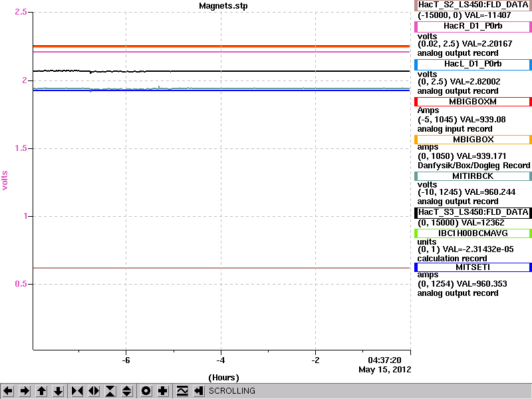Viewport: 532px width, 399px height.
Task: Click the pink volts y-axis label
Action: pyautogui.click(x=5, y=180)
